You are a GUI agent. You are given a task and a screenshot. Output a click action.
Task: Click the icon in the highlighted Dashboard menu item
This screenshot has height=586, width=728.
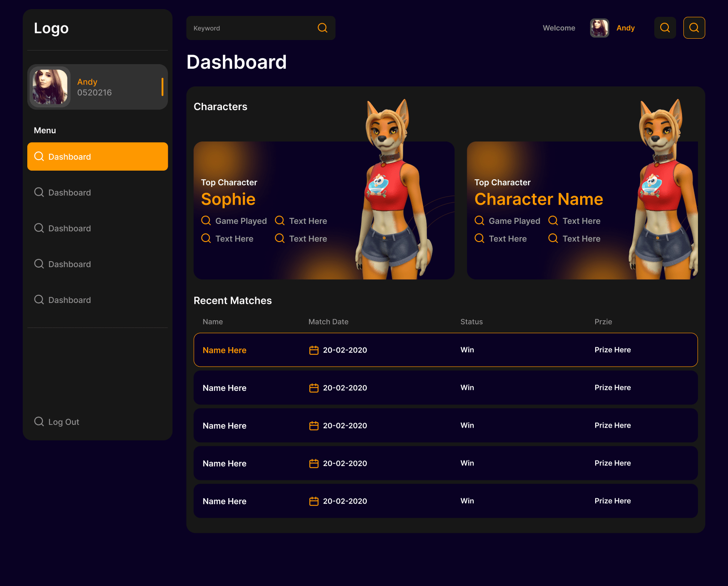point(39,157)
